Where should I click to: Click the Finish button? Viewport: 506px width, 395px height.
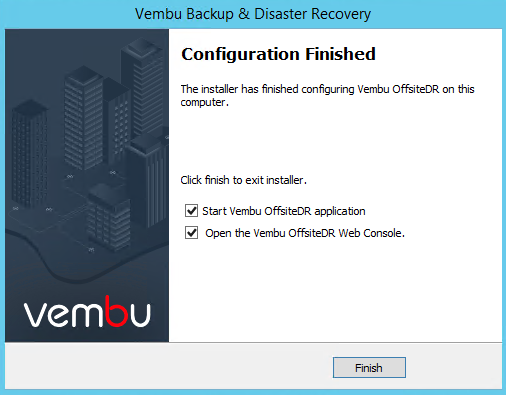coord(369,367)
